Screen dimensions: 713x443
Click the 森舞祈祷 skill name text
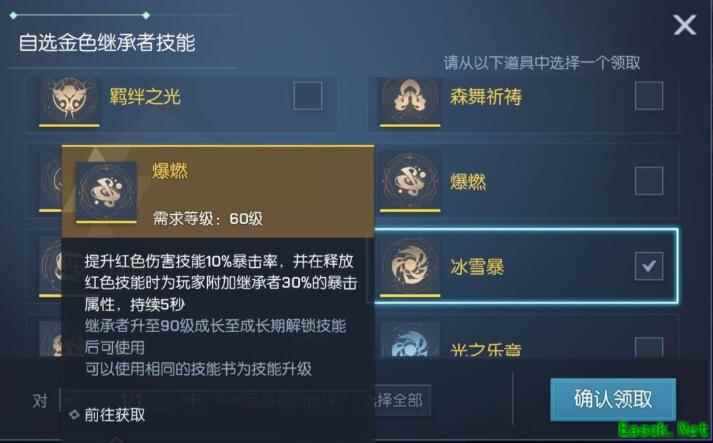pyautogui.click(x=486, y=96)
